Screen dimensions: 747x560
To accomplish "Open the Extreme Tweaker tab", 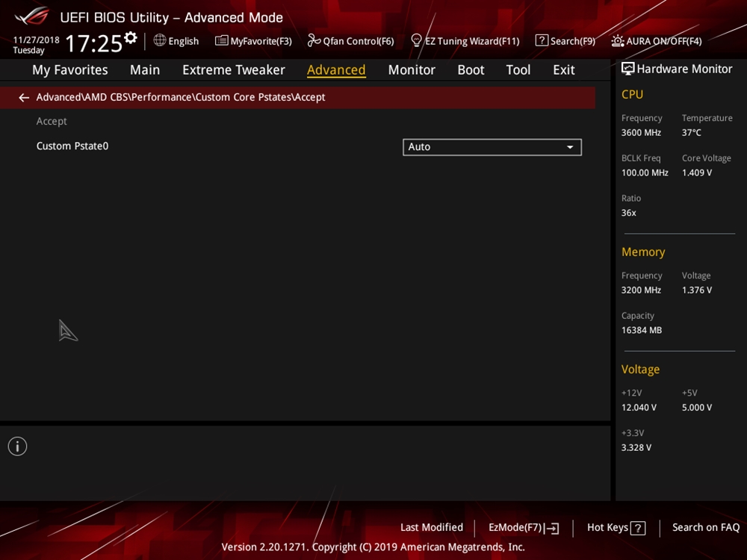I will coord(233,70).
